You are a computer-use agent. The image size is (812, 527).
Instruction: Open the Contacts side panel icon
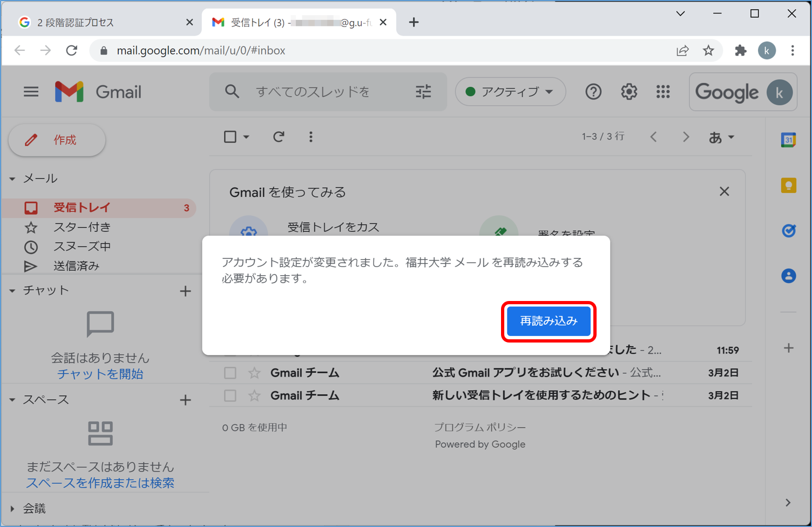788,276
